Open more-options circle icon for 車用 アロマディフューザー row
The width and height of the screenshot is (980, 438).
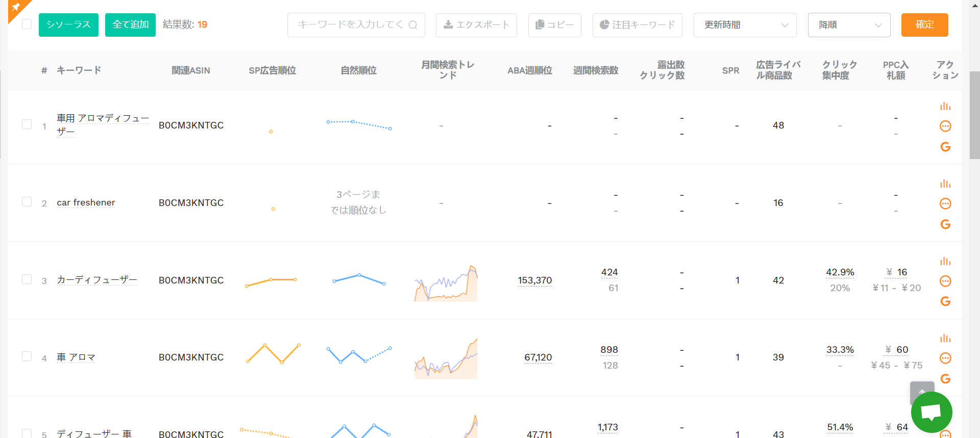pyautogui.click(x=945, y=126)
